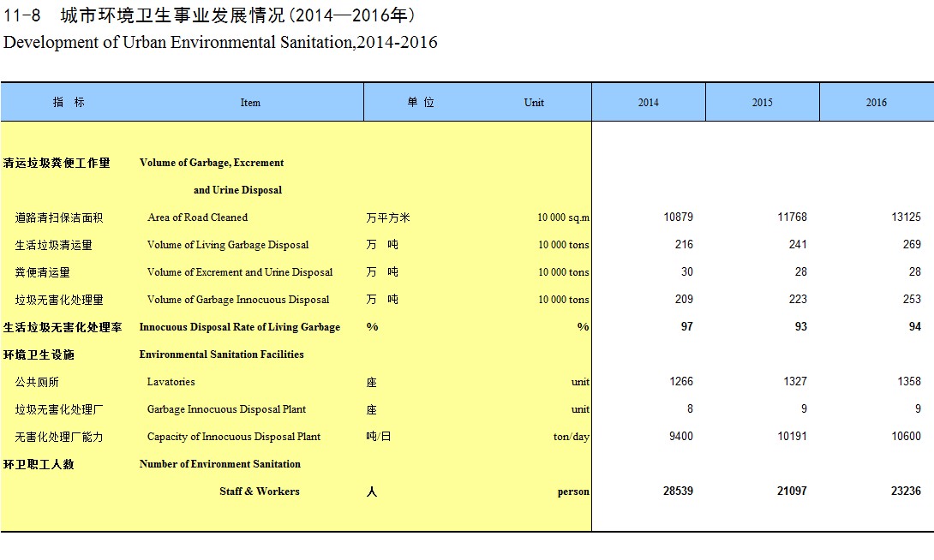Screen dimensions: 934x560
Task: Click value 241 in living garbage row
Action: pos(798,245)
